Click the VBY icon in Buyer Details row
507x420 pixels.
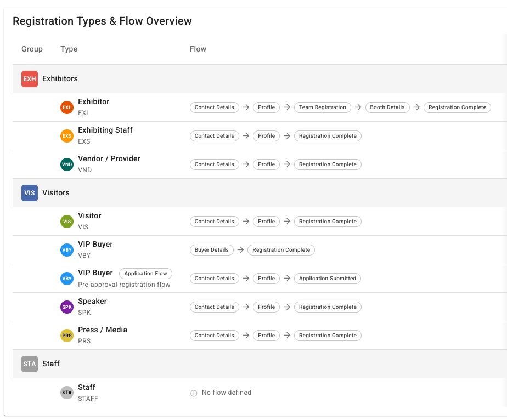tap(67, 249)
